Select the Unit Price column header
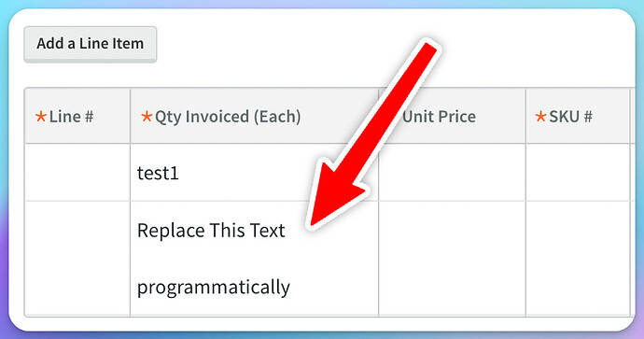644x339 pixels. [x=452, y=117]
